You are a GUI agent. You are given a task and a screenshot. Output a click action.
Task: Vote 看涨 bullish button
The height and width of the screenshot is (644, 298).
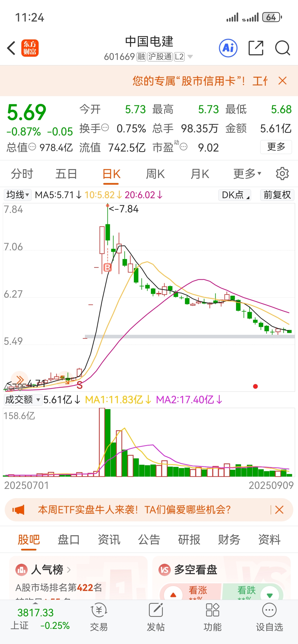coord(191,591)
